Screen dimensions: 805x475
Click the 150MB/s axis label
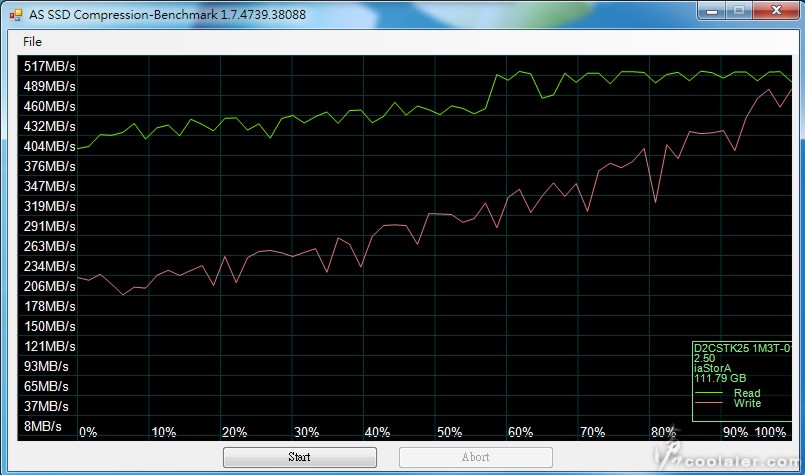pyautogui.click(x=49, y=327)
